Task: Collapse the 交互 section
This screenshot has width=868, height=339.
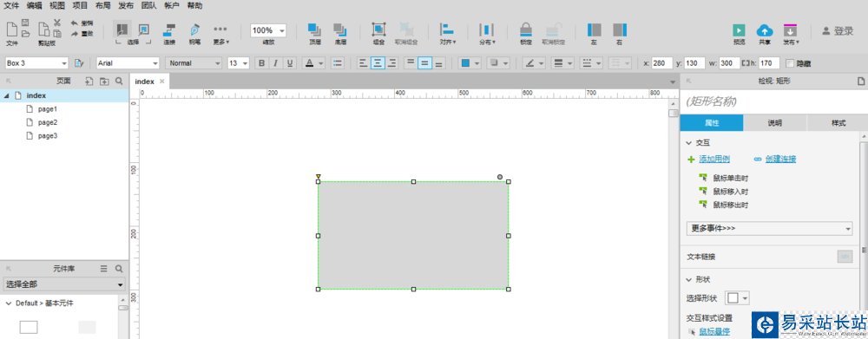Action: coord(689,143)
